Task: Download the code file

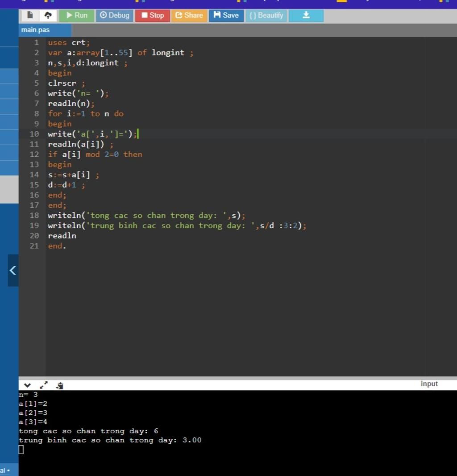Action: pyautogui.click(x=306, y=15)
